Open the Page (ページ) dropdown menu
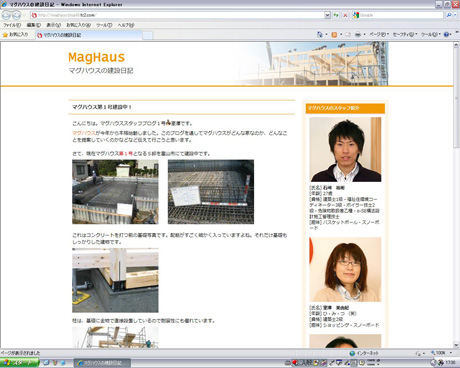Screen dimensions: 460x368 379,34
